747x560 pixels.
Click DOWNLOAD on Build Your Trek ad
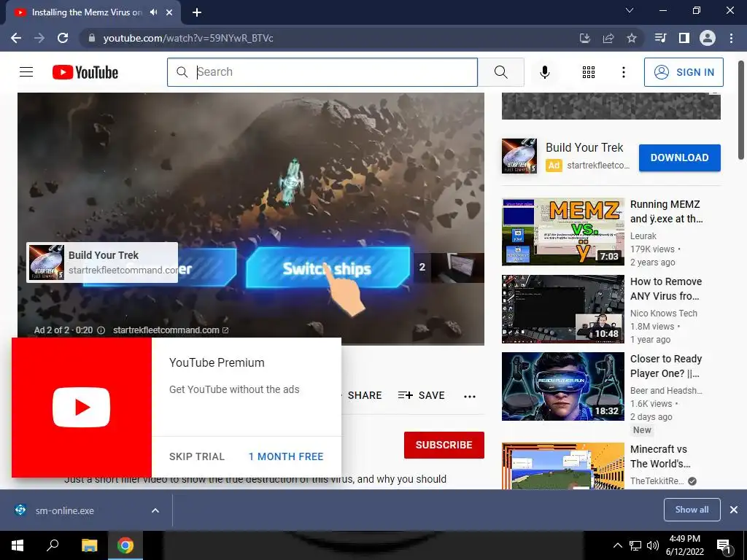[x=679, y=157]
